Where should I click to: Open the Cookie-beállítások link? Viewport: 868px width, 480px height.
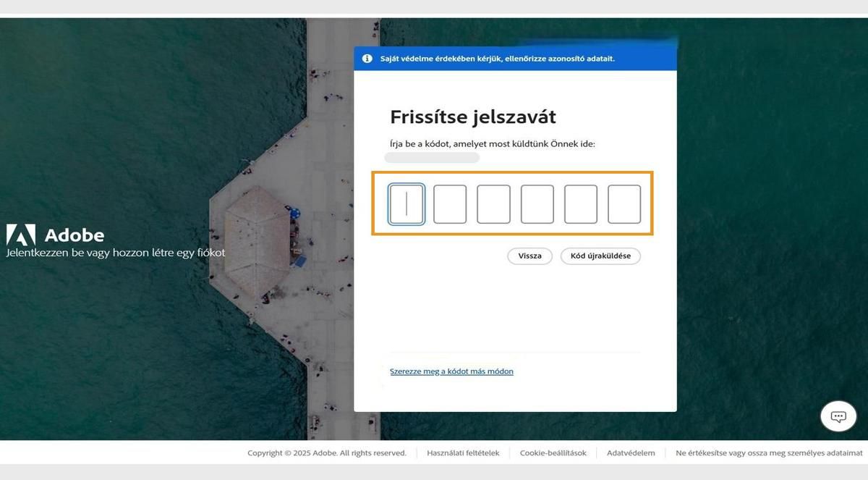(x=553, y=452)
